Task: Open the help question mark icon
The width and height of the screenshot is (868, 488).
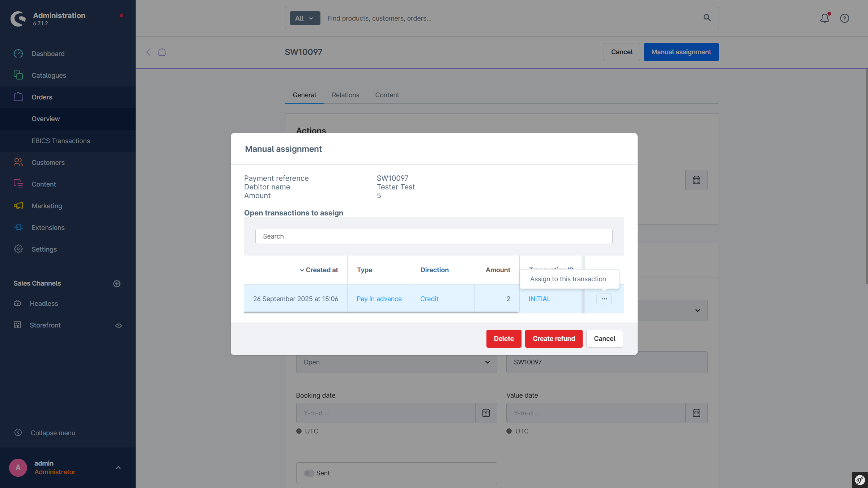Action: point(844,18)
